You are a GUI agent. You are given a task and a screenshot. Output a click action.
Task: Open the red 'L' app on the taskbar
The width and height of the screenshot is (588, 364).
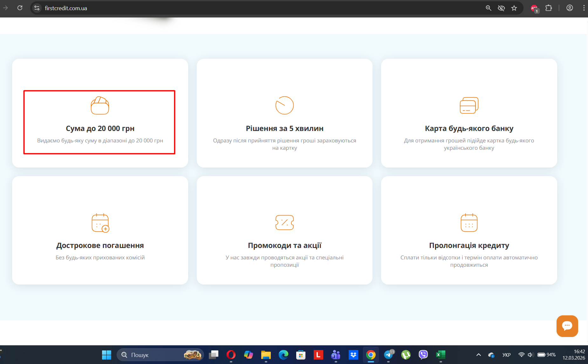tap(318, 355)
